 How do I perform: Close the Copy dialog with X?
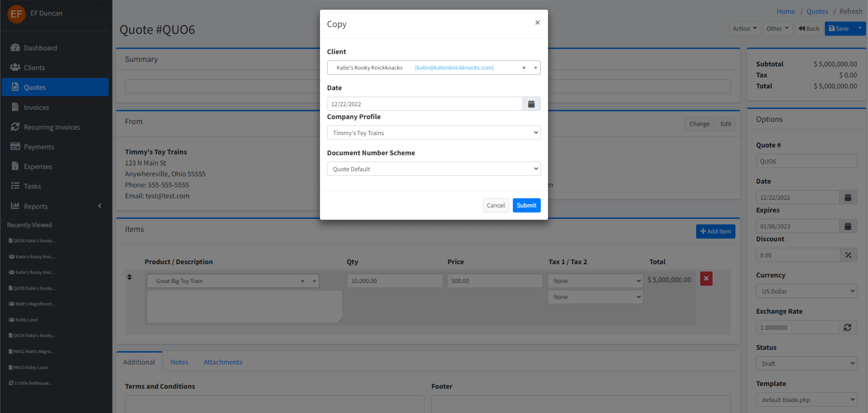pyautogui.click(x=537, y=23)
